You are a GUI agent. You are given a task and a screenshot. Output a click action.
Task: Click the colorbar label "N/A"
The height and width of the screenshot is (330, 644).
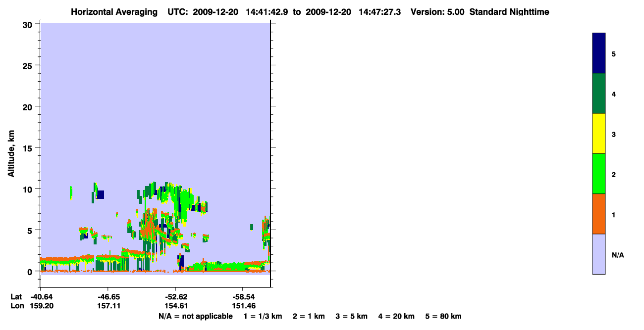(618, 255)
